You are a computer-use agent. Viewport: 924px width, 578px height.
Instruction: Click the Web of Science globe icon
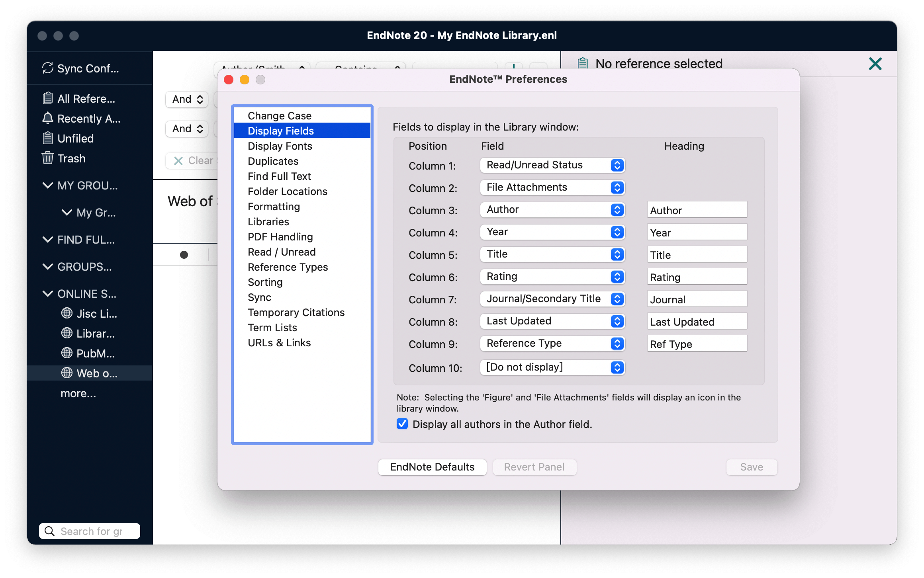tap(67, 373)
